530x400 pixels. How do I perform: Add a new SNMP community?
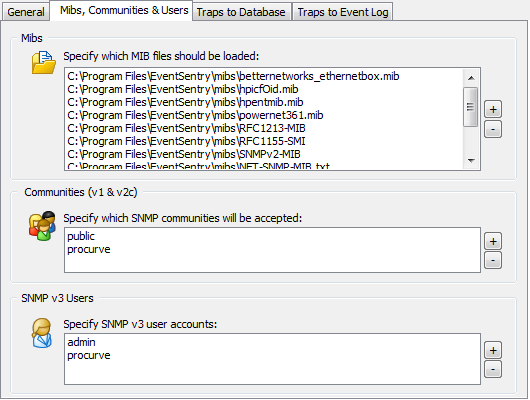click(x=493, y=241)
